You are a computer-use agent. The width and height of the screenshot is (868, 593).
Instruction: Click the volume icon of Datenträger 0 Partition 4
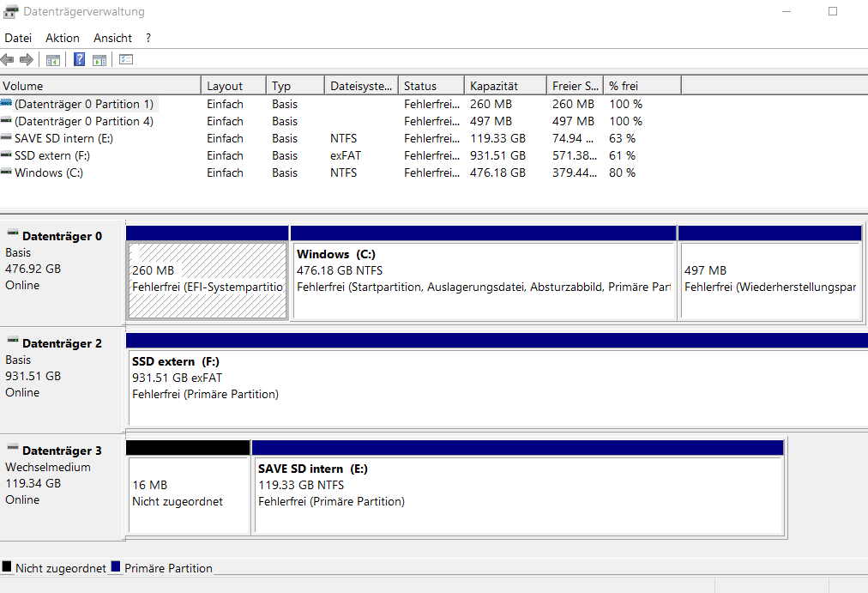click(x=6, y=120)
